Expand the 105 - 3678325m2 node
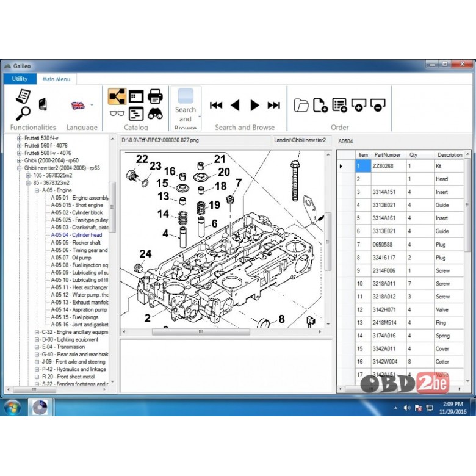The image size is (476, 476). 28,176
